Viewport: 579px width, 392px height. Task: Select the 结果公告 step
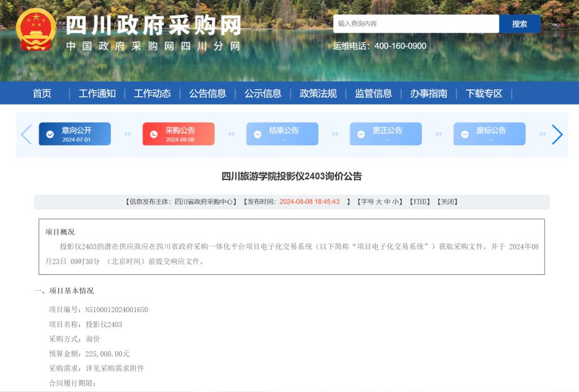point(282,133)
